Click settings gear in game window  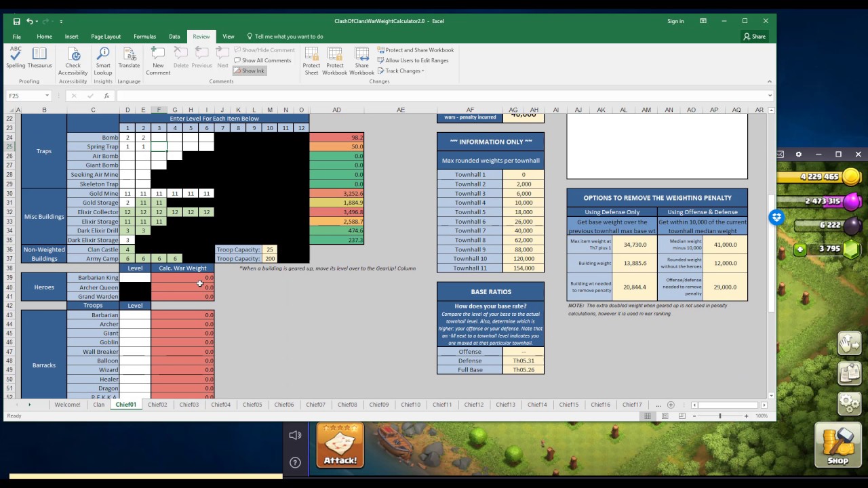pos(798,155)
